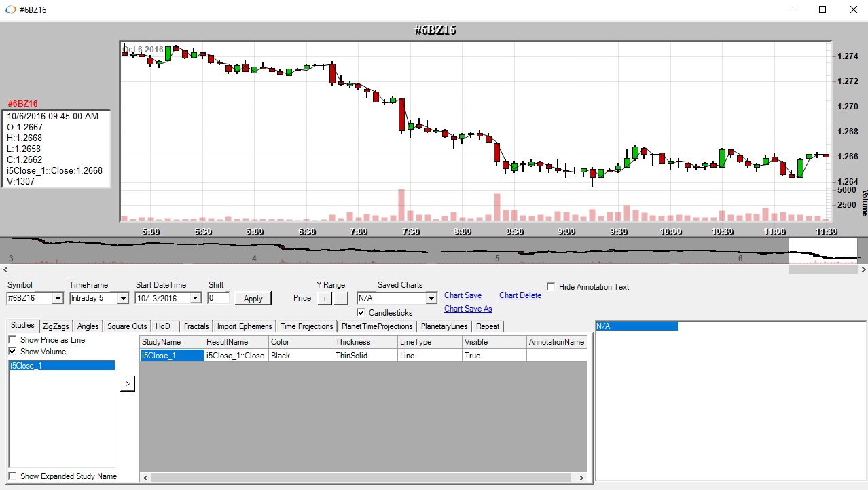
Task: Uncheck the Show Volume checkbox
Action: tap(13, 352)
